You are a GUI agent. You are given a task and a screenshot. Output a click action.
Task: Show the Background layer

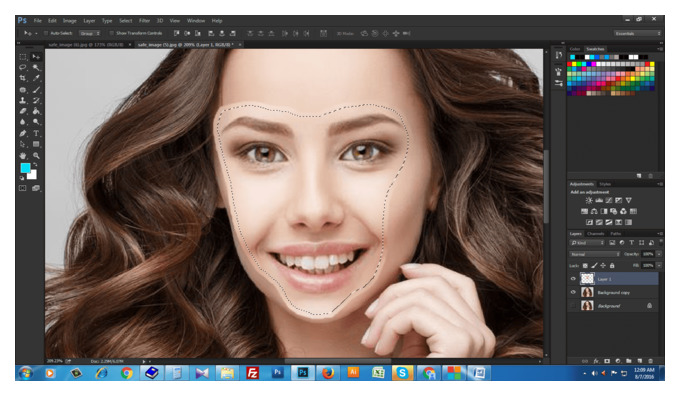point(573,306)
